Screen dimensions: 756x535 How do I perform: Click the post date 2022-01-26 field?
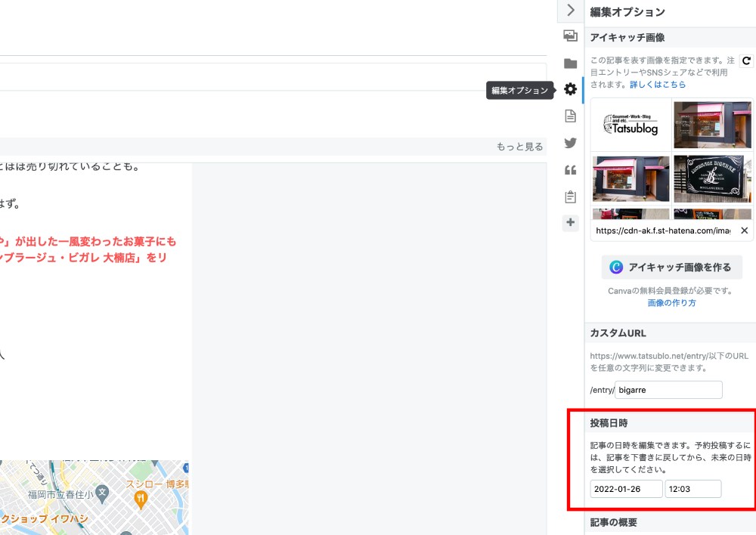pos(626,489)
